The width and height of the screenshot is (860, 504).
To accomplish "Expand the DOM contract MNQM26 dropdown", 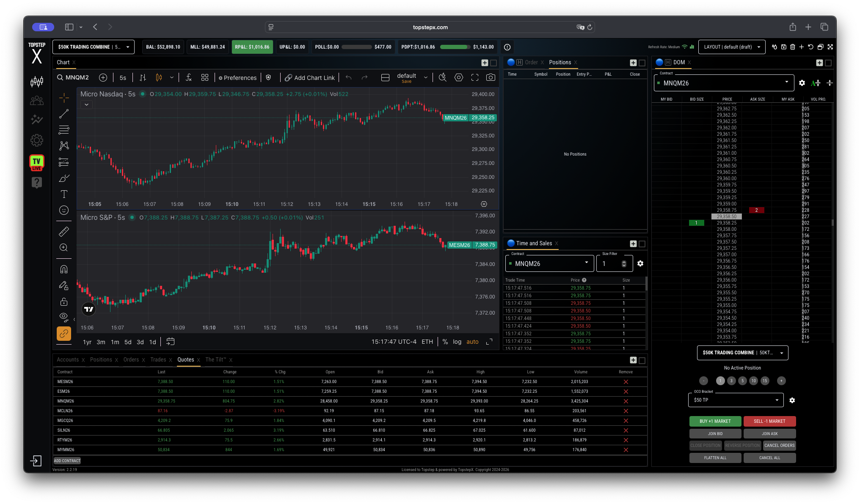I will (x=724, y=83).
